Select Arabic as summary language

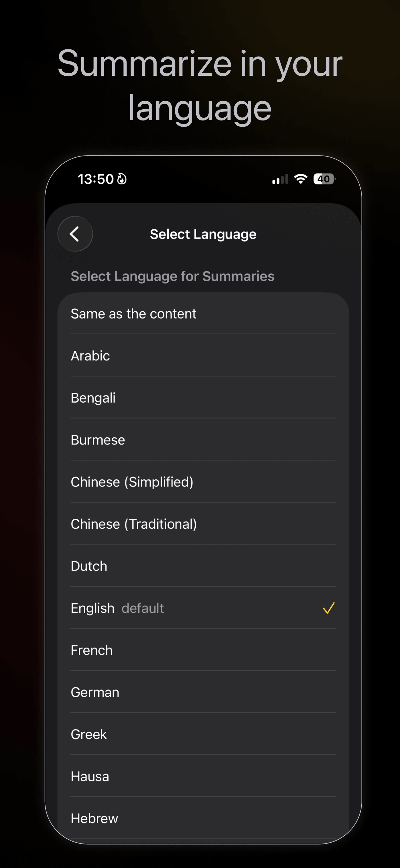pyautogui.click(x=90, y=355)
